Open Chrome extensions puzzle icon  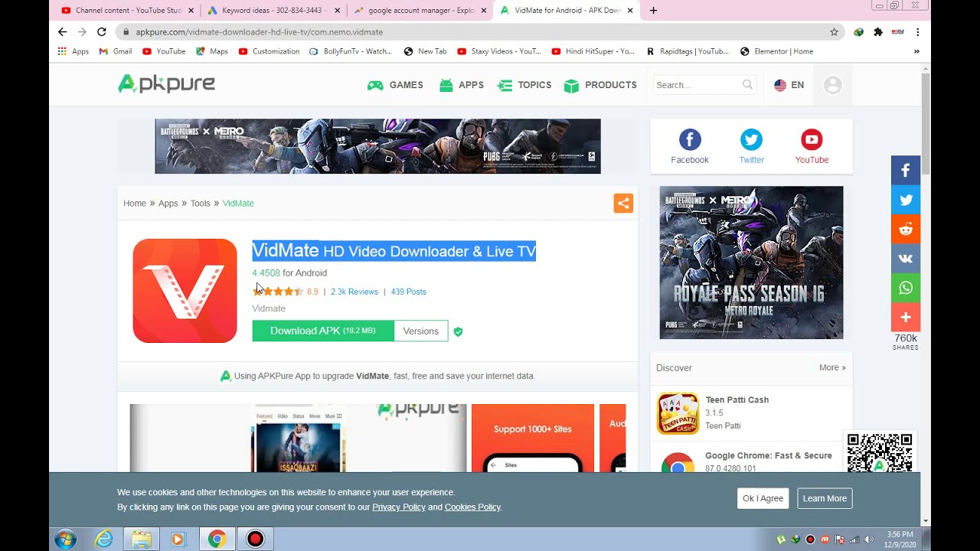[878, 32]
